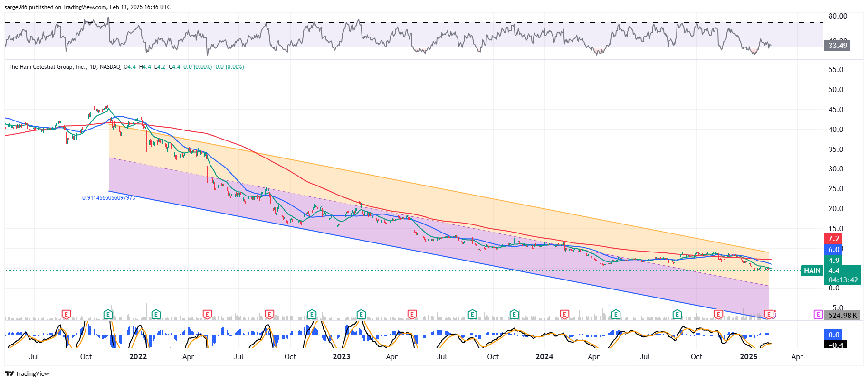
Task: Select green earnings marker between Jul and Oct 2023
Action: coord(472,314)
